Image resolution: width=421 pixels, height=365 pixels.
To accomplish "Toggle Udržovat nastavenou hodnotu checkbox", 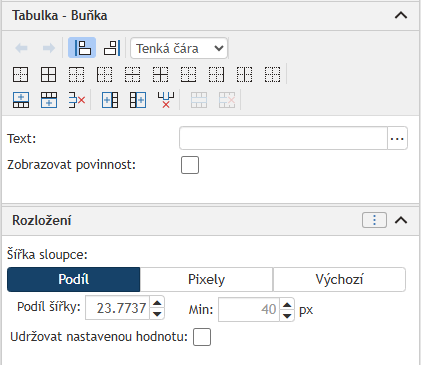I will coord(202,337).
